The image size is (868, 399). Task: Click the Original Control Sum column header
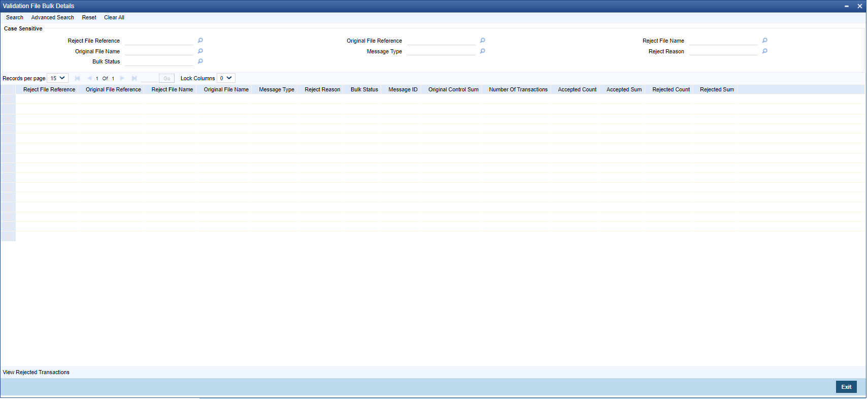453,89
